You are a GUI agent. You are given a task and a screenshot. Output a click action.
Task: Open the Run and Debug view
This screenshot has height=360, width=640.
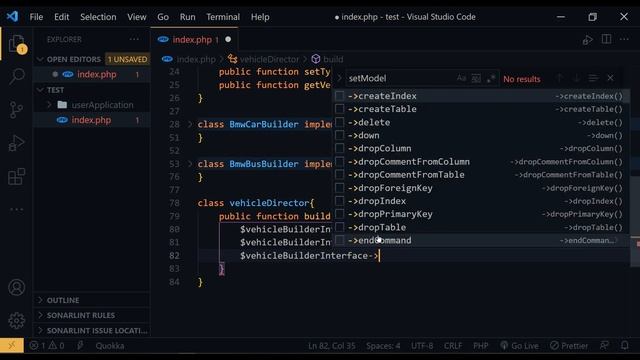click(x=17, y=143)
